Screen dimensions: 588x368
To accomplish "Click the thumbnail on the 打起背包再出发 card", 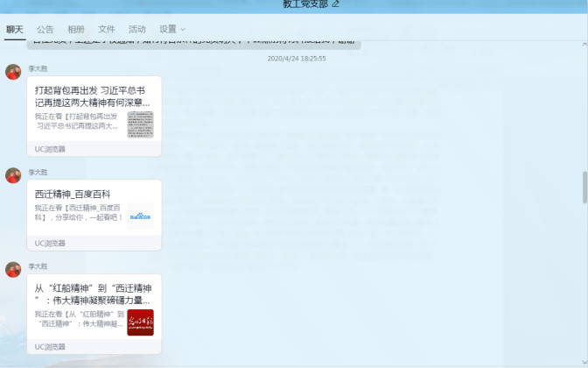I will coord(140,124).
